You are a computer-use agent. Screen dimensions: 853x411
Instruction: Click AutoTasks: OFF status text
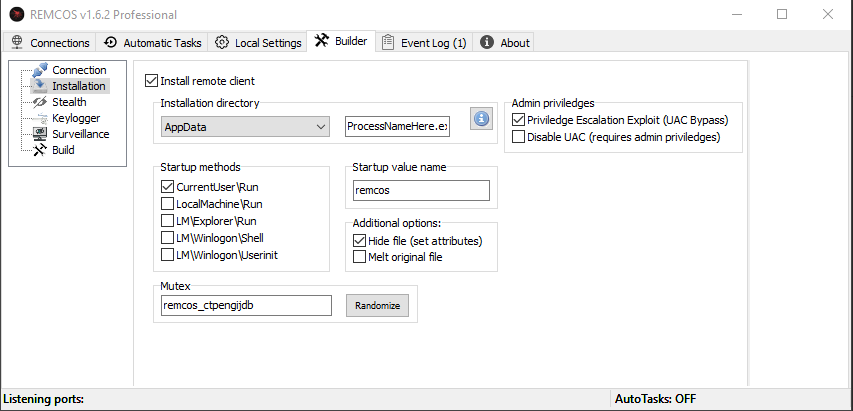(656, 399)
